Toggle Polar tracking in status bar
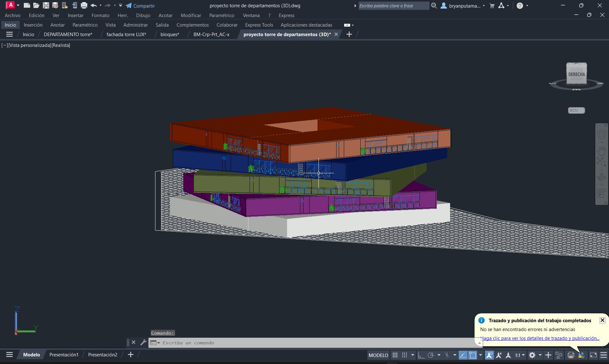This screenshot has width=609, height=364. 431,355
